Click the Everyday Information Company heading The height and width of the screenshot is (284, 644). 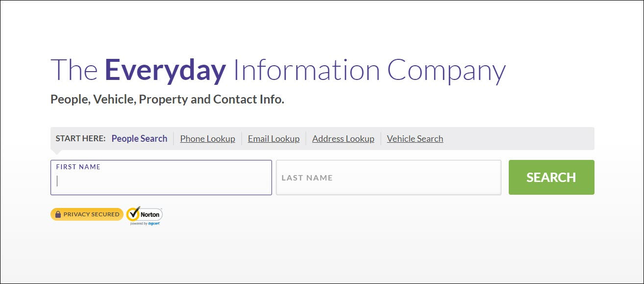pos(278,71)
